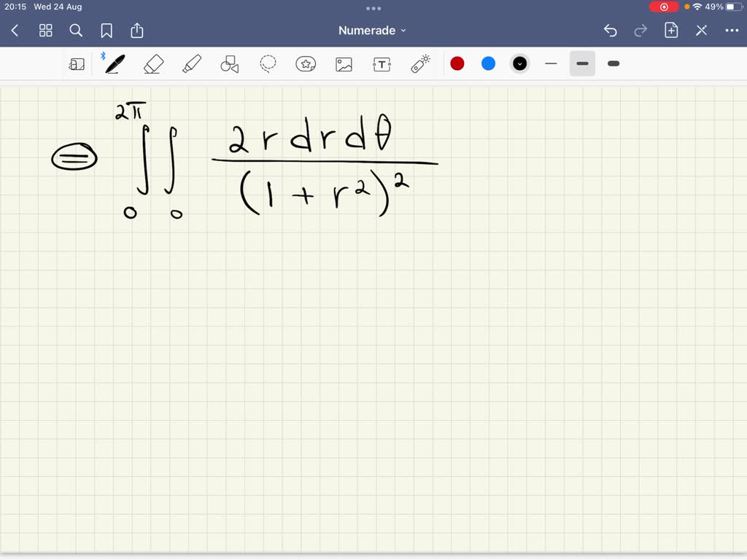Add a new page
This screenshot has width=747, height=560.
click(x=670, y=30)
